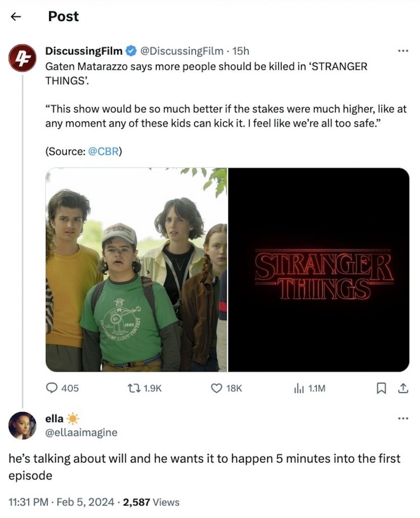Bookmark the DiscussingFilm post

[x=382, y=388]
